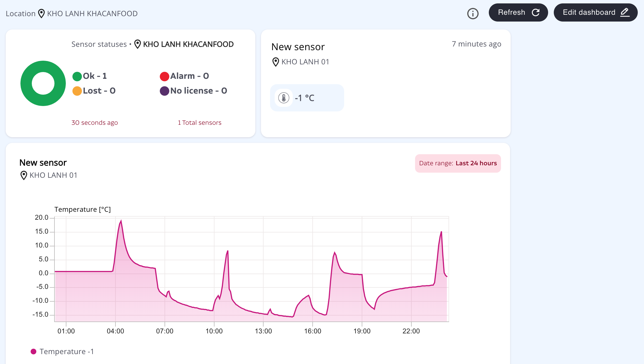Click the purple No license status dot
Viewport: 644px width, 364px height.
coord(164,91)
